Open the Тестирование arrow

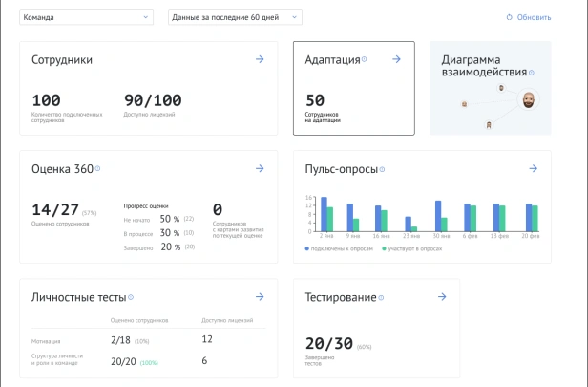coord(442,297)
